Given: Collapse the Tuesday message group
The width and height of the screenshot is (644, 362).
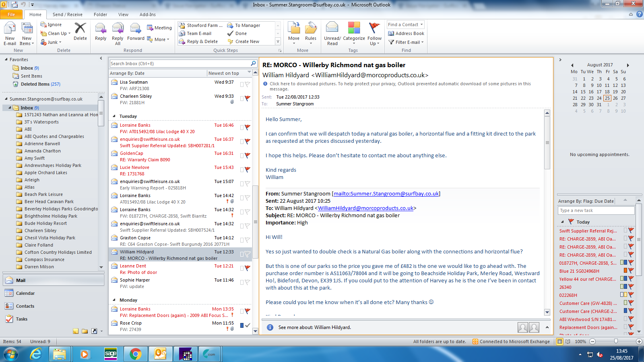Looking at the screenshot, I should click(x=114, y=116).
